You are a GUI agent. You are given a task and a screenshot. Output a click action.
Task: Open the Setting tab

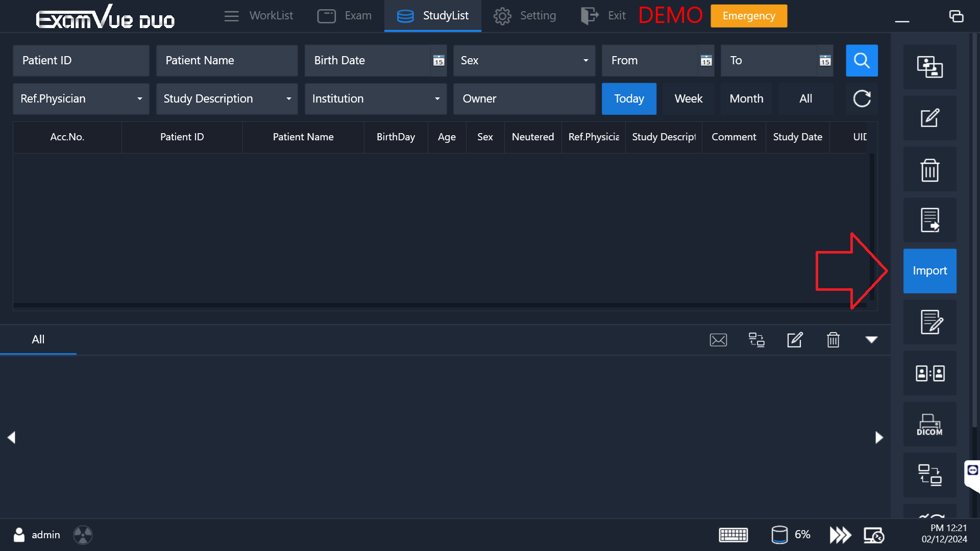point(525,16)
